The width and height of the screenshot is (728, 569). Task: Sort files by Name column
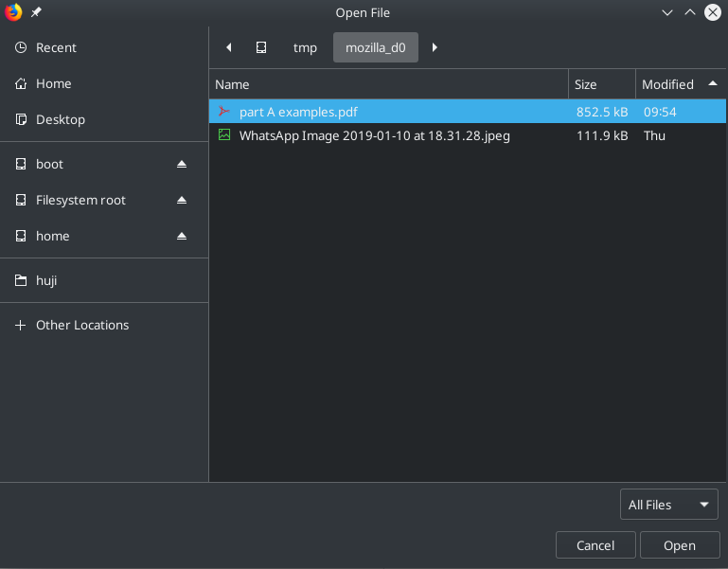388,84
